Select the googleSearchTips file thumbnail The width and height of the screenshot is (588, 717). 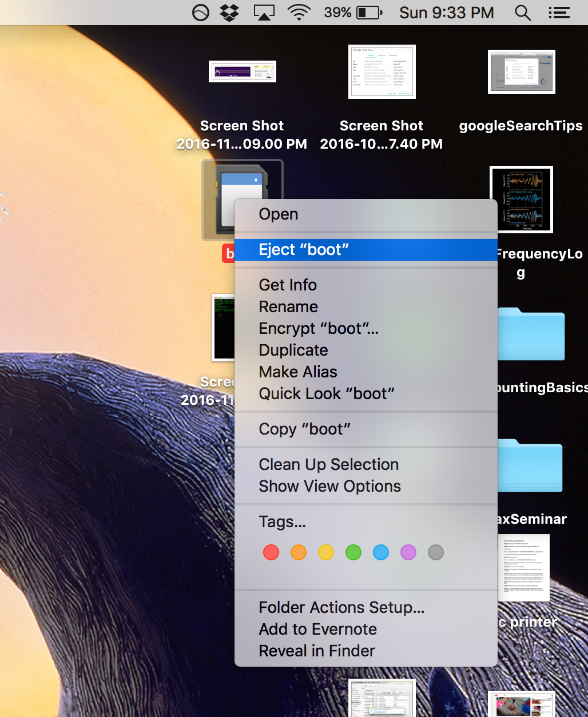521,71
